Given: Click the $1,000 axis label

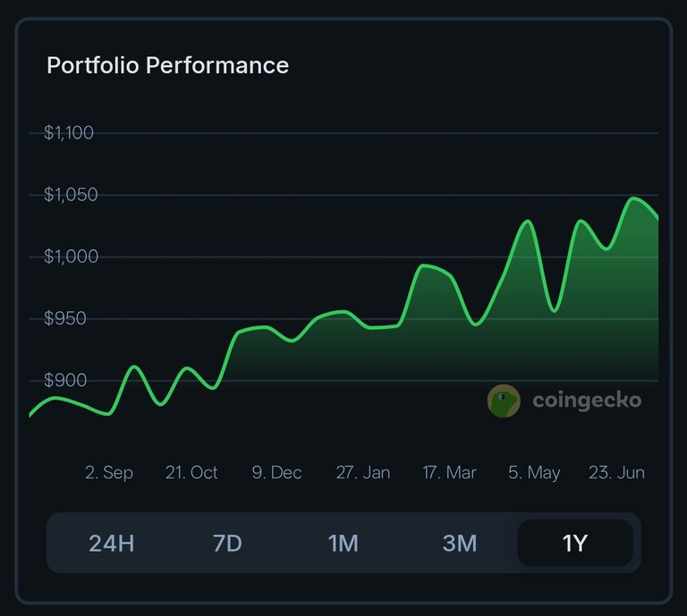Looking at the screenshot, I should 71,257.
